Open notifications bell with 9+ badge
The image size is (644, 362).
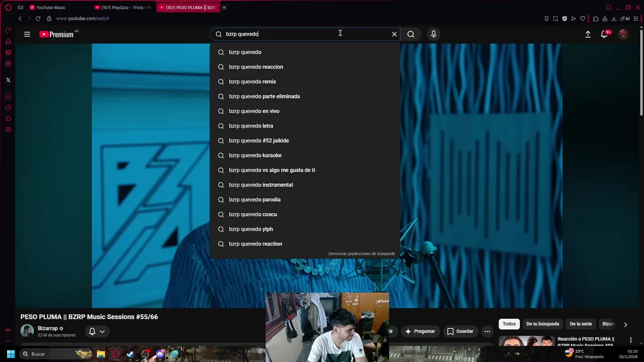(x=605, y=34)
